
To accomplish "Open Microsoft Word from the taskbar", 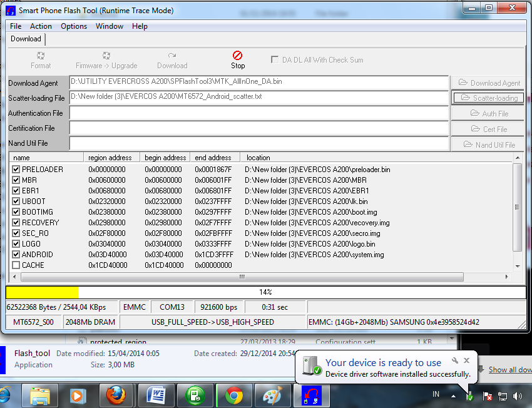I will point(155,395).
